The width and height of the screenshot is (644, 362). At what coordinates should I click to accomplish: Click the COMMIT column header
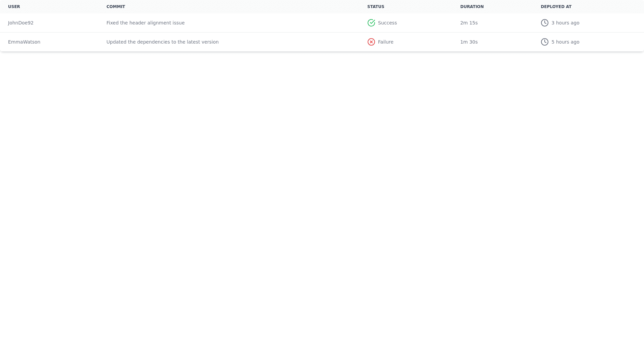click(x=116, y=7)
